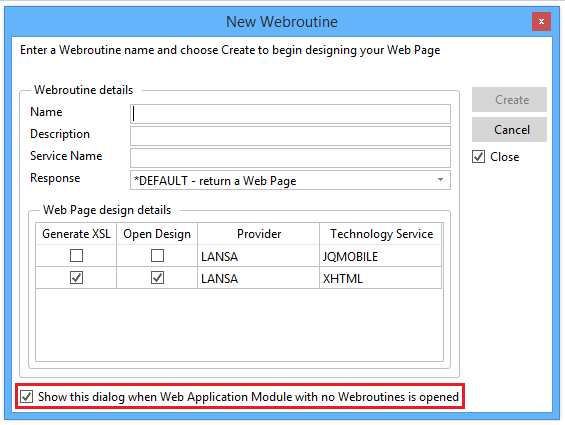Uncheck the Close checkbox
The width and height of the screenshot is (565, 425).
479,157
